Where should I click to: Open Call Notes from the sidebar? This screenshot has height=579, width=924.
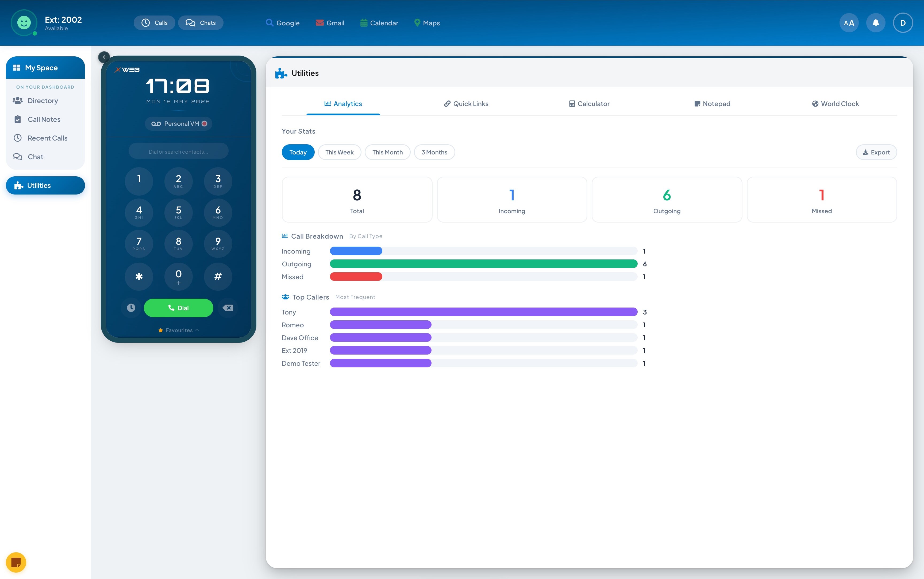click(x=45, y=119)
